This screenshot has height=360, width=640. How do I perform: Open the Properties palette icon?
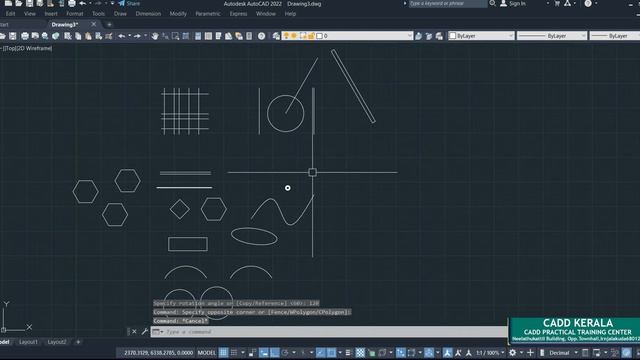198,36
